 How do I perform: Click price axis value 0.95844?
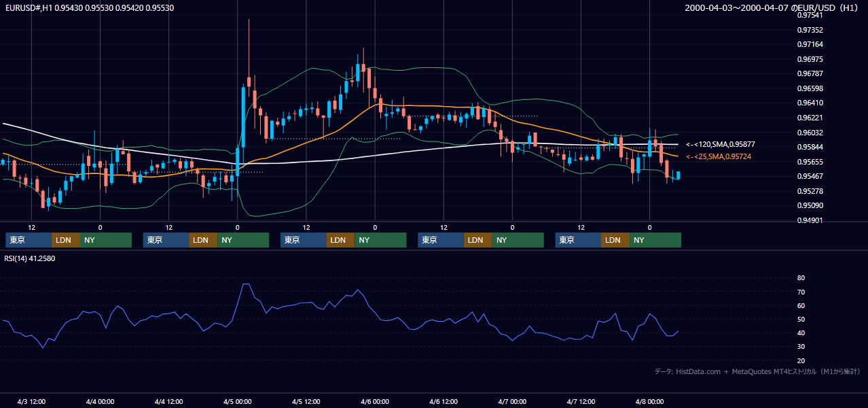[x=810, y=147]
